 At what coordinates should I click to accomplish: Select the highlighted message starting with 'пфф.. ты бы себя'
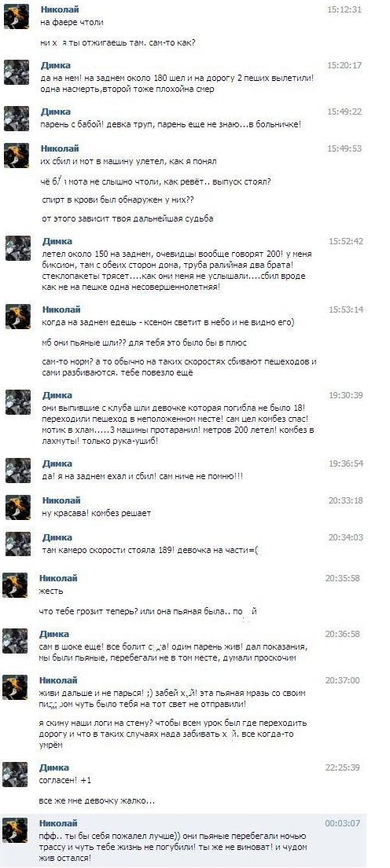click(x=173, y=847)
